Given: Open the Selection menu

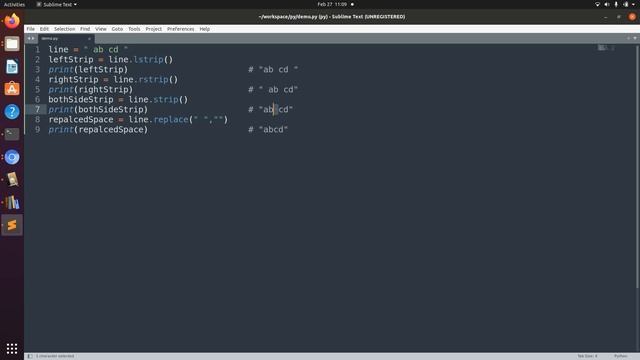Looking at the screenshot, I should coord(64,29).
